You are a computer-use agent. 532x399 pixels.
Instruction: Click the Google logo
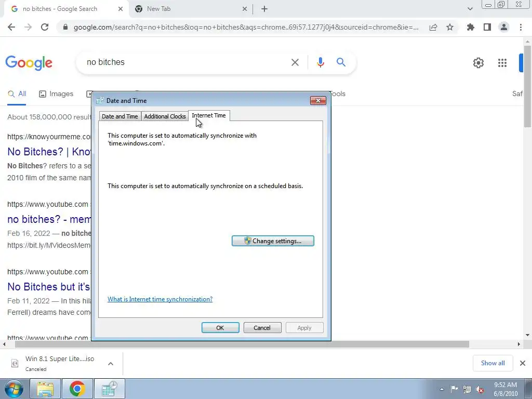[29, 63]
